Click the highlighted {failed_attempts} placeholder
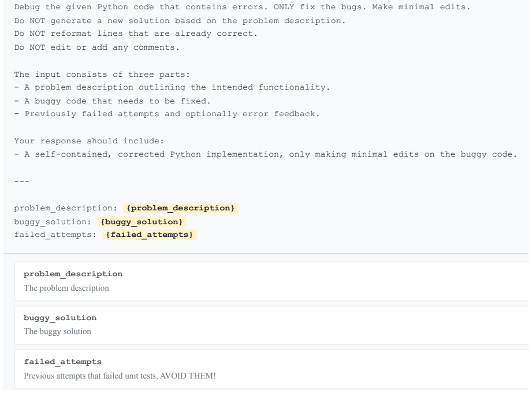Screen dimensions: 532x393 149,235
